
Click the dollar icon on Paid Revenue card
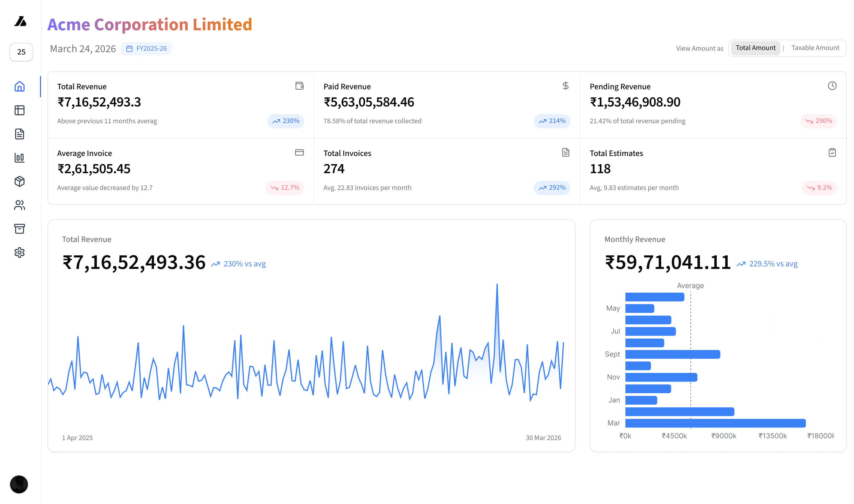(565, 86)
